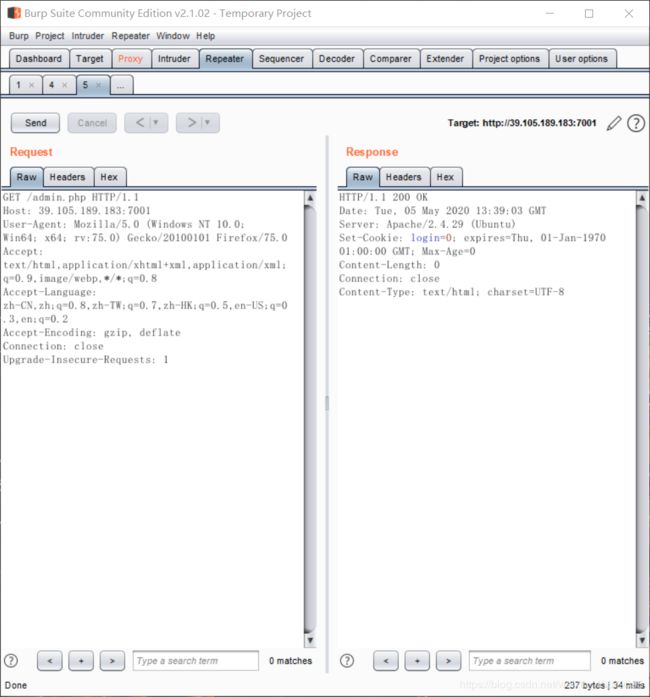
Task: Select the Repeater tool tab
Action: click(225, 59)
